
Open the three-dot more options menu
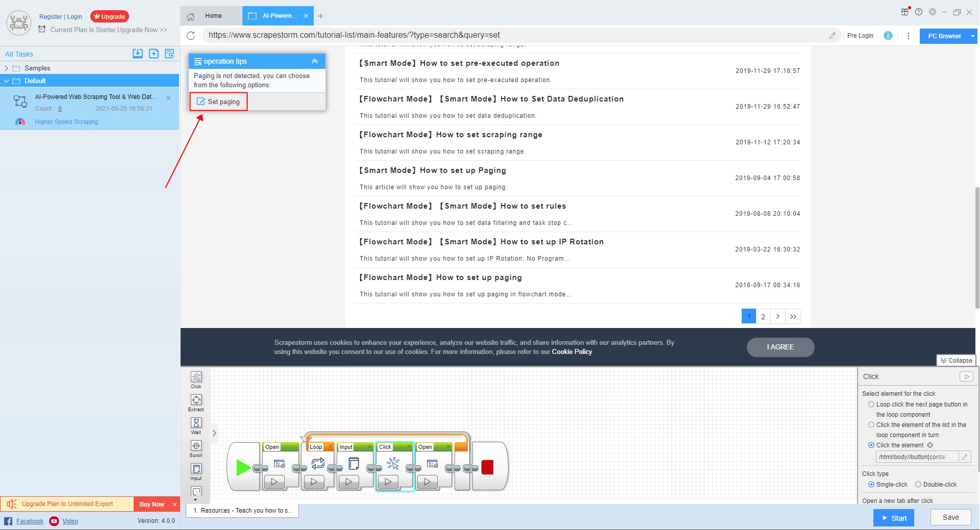[909, 35]
